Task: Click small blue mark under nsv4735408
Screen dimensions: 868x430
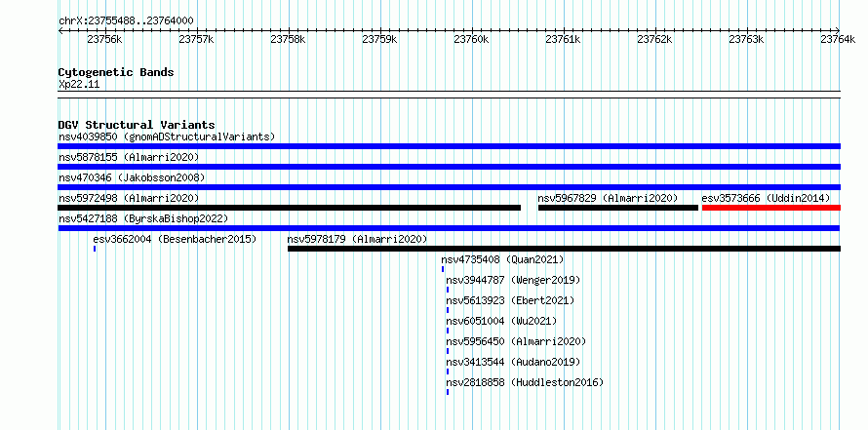Action: pos(443,269)
